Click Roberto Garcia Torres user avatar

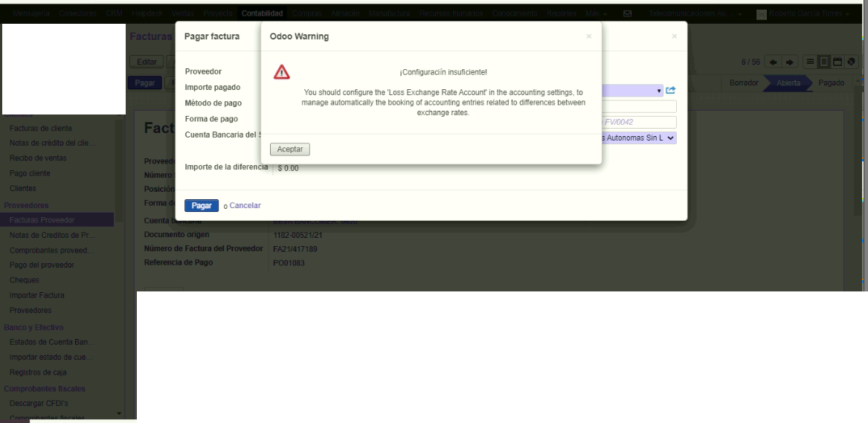pyautogui.click(x=761, y=14)
